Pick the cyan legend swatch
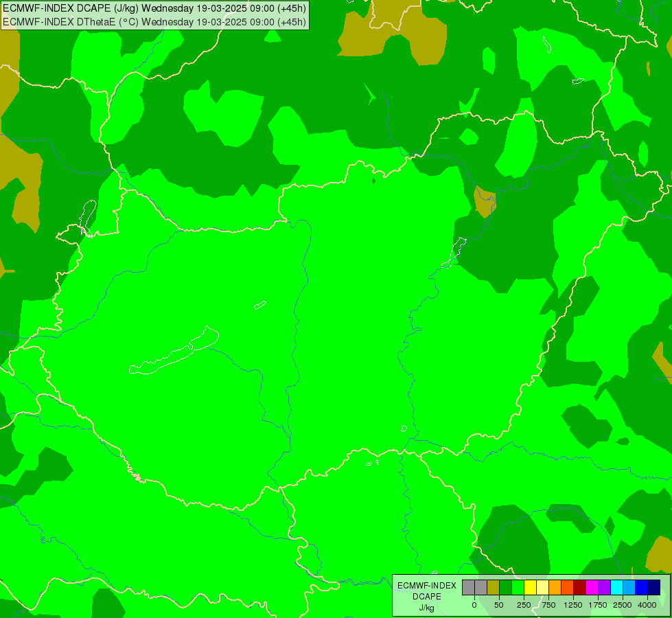This screenshot has height=618, width=672. pos(616,587)
